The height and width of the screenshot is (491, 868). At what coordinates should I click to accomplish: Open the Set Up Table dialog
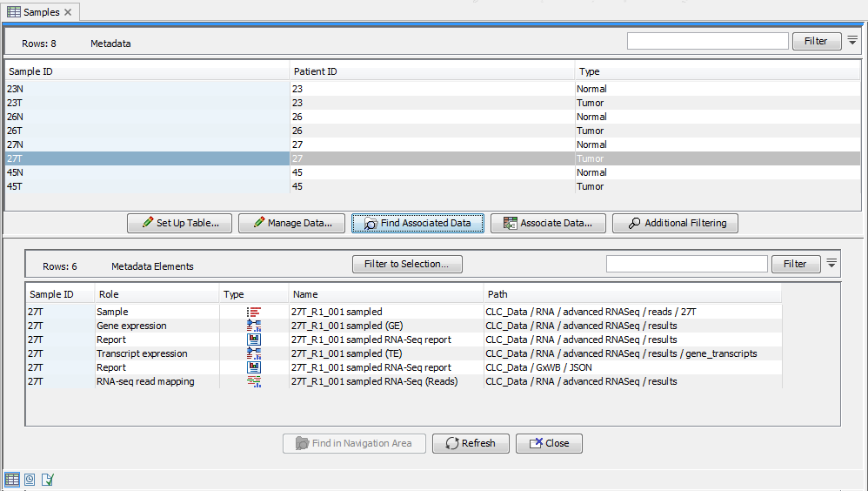pyautogui.click(x=179, y=224)
